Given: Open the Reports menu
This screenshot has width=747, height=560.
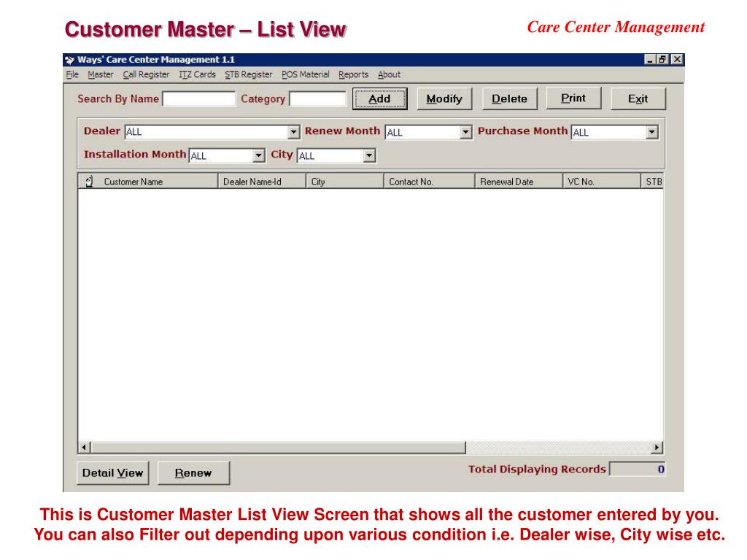Looking at the screenshot, I should coord(354,75).
